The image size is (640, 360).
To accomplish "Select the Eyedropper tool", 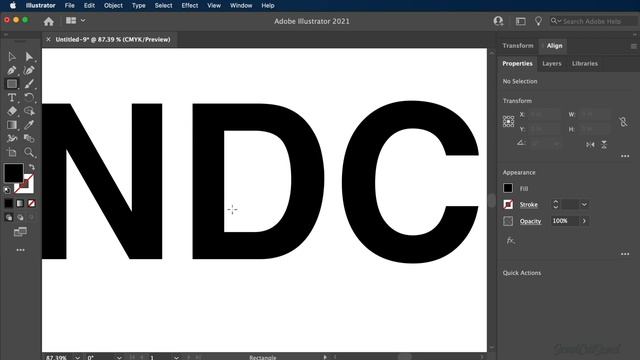I will tap(29, 125).
